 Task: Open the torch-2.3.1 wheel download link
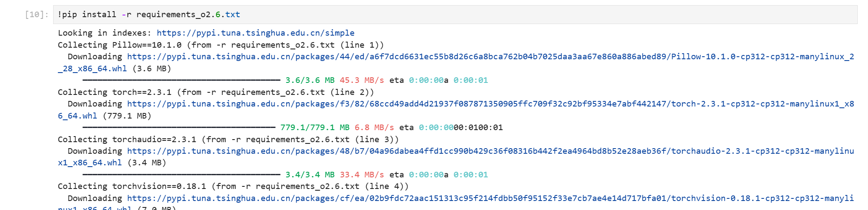pyautogui.click(x=490, y=104)
